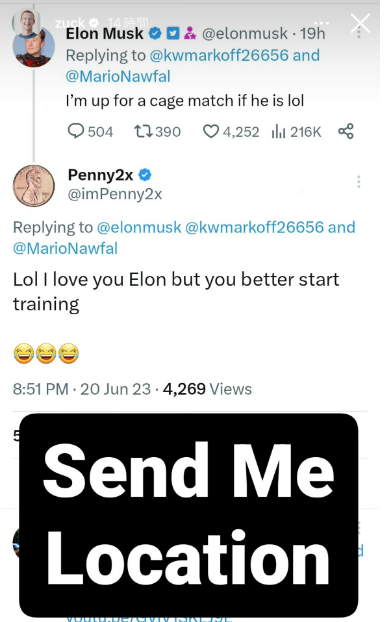The height and width of the screenshot is (622, 391).
Task: Open the Penny2x penny coin avatar
Action: (34, 186)
